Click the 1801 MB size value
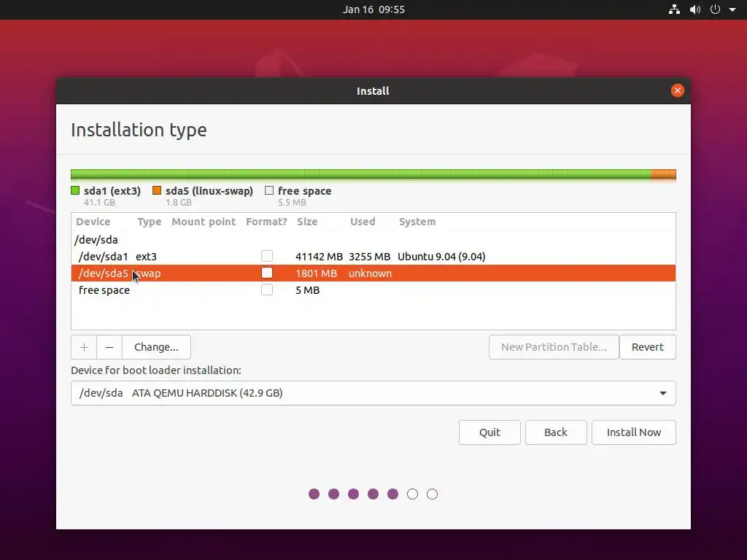 click(x=317, y=273)
